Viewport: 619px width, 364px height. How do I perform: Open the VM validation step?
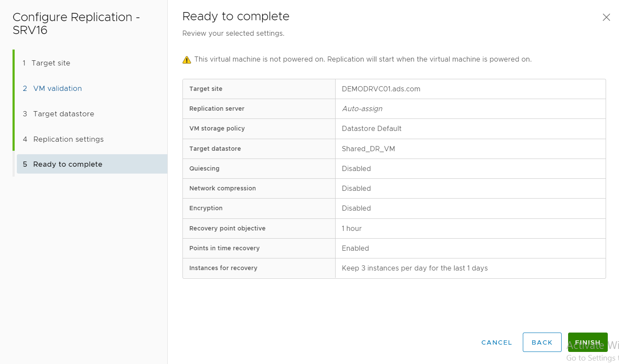57,88
